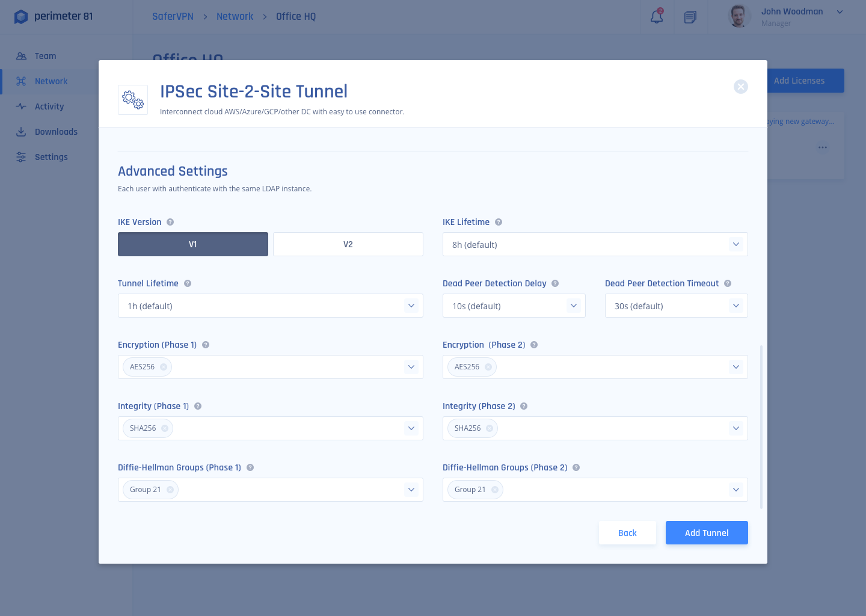Open the IKE Lifetime dropdown
This screenshot has width=866, height=616.
[595, 244]
